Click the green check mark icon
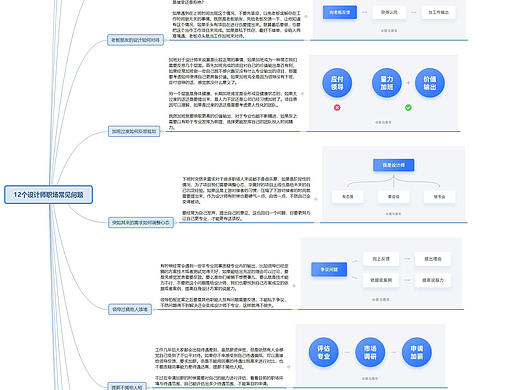520x390 pixels. 408,108
